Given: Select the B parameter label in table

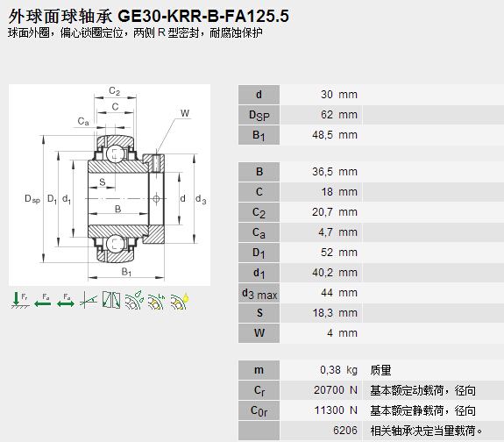Looking at the screenshot, I should [259, 172].
